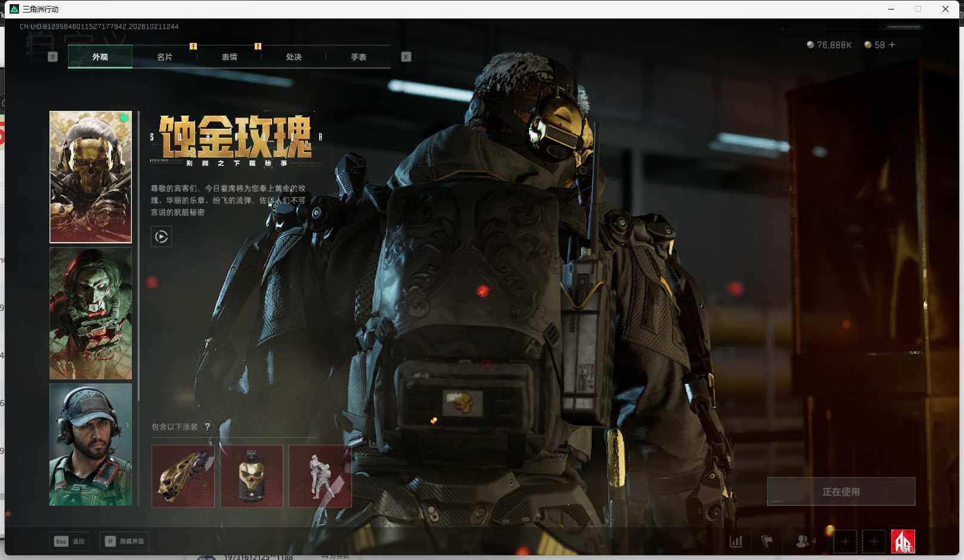Select the gold skull canister paint item
This screenshot has width=964, height=560.
coord(252,476)
